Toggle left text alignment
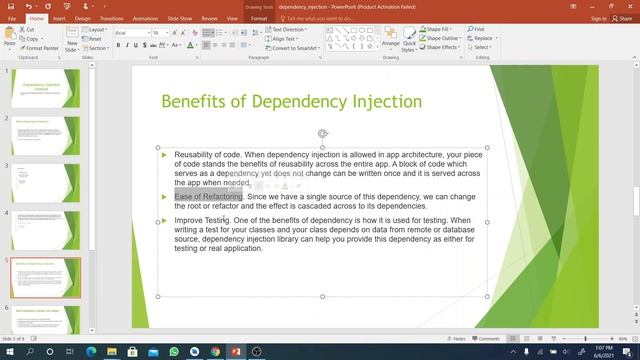Viewport: 640px width, 360px height. coord(206,45)
